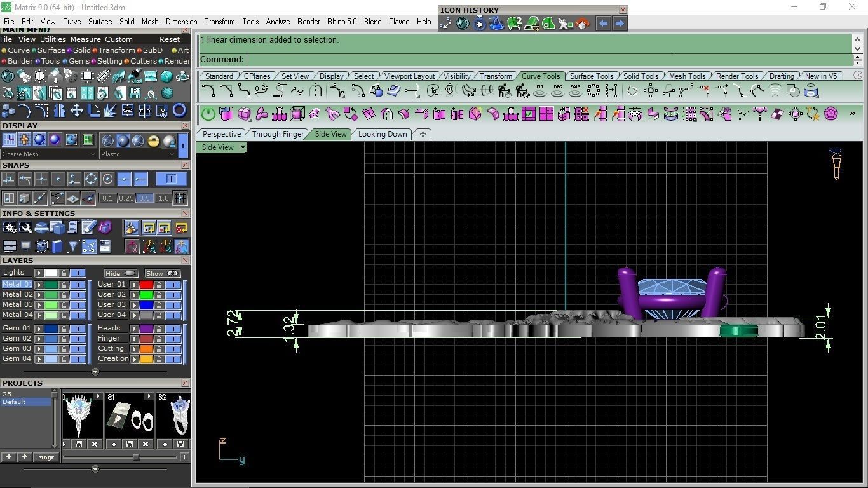Collapse the Layers panel with bottom arrow
868x488 pixels.
[x=95, y=372]
